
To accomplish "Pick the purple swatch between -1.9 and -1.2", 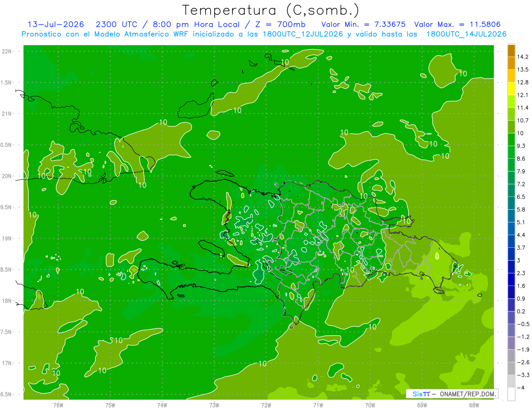I will tap(511, 343).
